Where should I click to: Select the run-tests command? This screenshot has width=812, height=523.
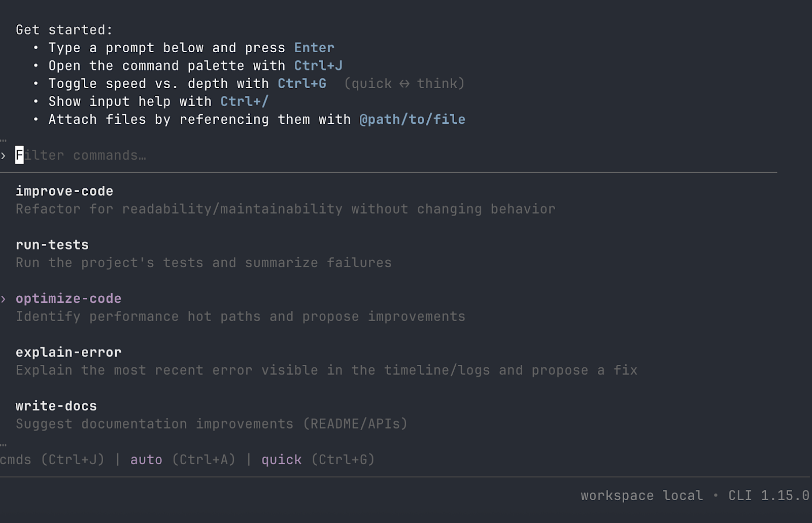52,245
